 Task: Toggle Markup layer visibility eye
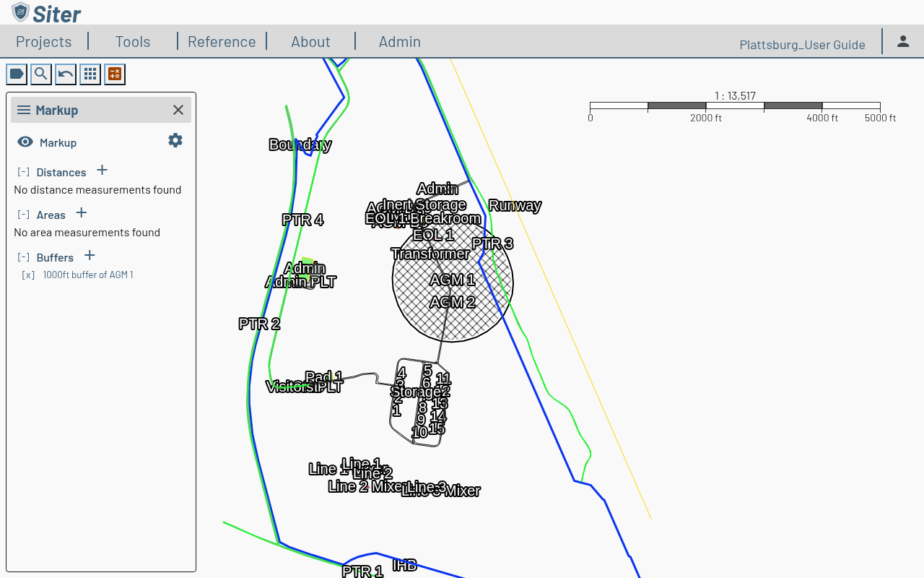point(25,142)
